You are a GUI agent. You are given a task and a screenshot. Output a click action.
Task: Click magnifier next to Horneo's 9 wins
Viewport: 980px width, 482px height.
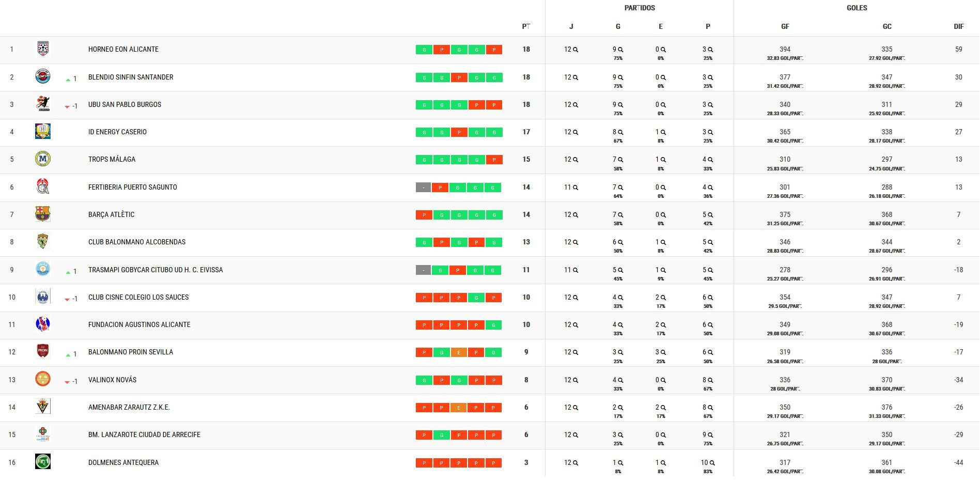[x=620, y=50]
